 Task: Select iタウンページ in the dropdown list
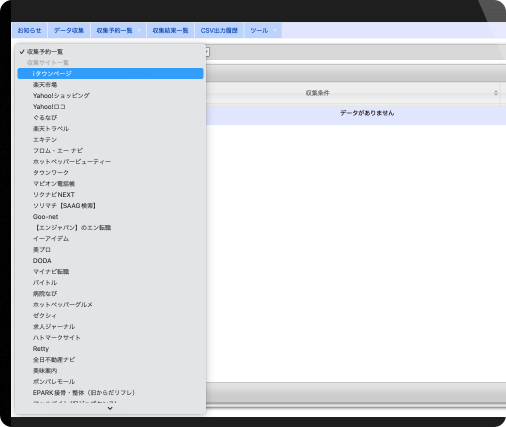coord(110,73)
